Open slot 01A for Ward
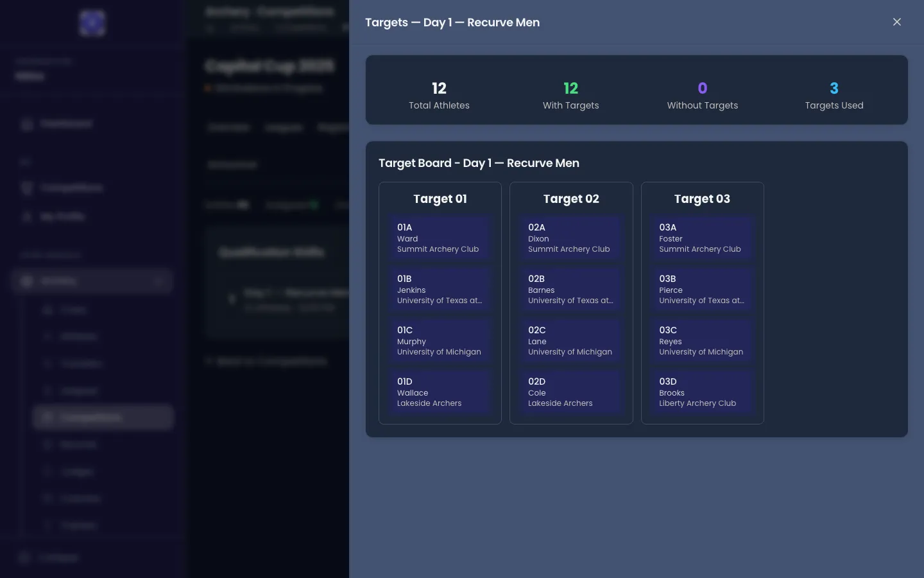Viewport: 924px width, 578px height. (440, 238)
